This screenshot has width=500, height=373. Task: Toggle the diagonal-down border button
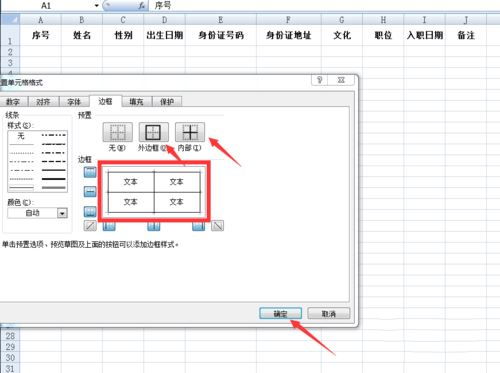(x=217, y=226)
